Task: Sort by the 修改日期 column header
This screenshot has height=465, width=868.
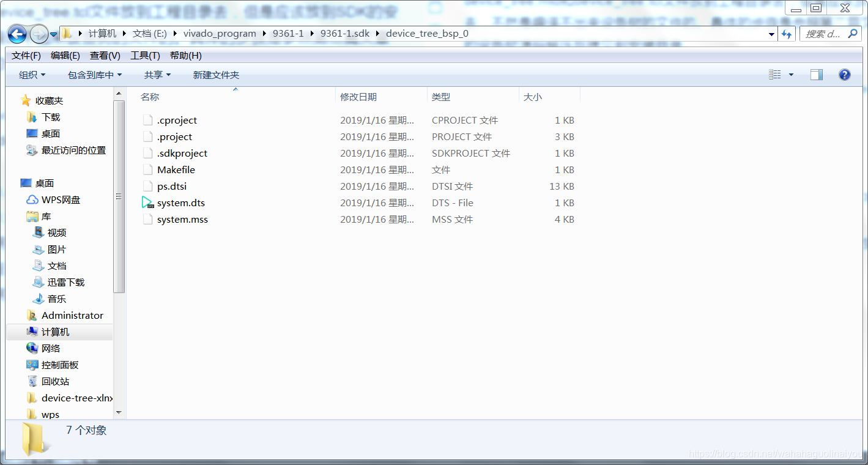Action: [x=358, y=97]
